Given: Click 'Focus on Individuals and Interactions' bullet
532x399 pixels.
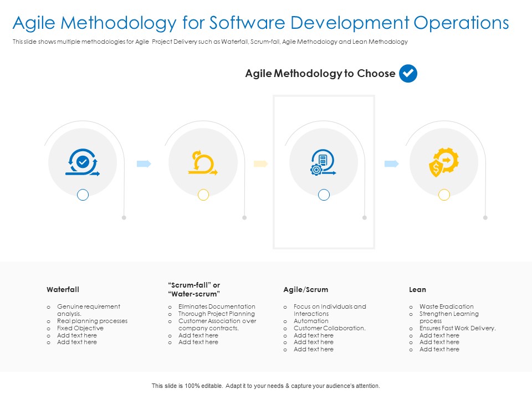Looking at the screenshot, I should click(330, 310).
